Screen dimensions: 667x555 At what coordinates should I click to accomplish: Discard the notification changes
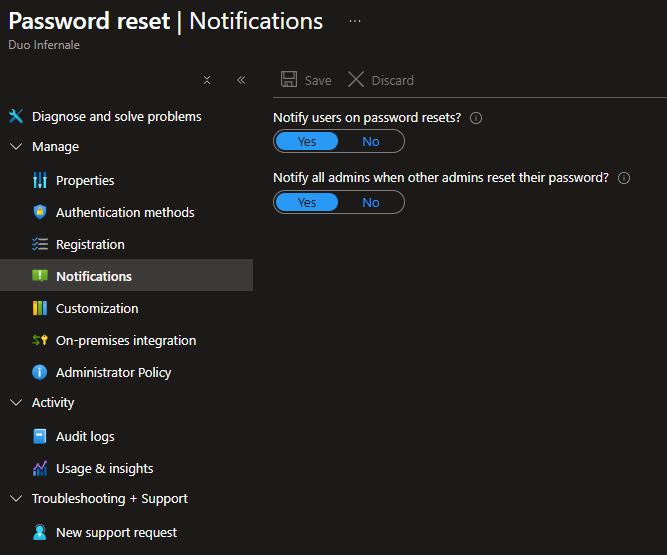[381, 80]
